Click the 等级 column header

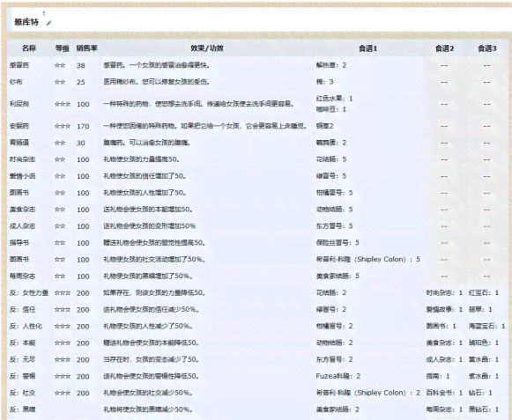point(62,48)
